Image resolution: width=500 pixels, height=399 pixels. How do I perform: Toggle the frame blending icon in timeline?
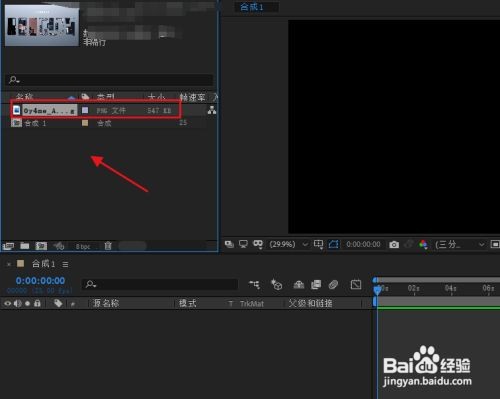tap(316, 285)
